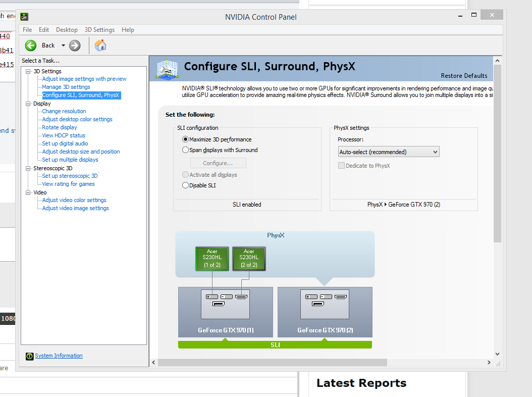Click the vertical scrollbar thumb
Screen dimensions: 532x397
(497, 154)
